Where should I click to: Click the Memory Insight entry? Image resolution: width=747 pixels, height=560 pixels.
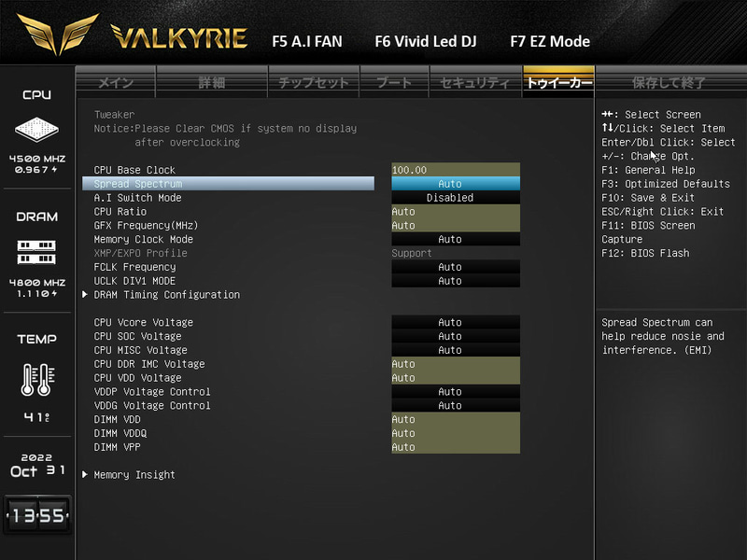134,475
